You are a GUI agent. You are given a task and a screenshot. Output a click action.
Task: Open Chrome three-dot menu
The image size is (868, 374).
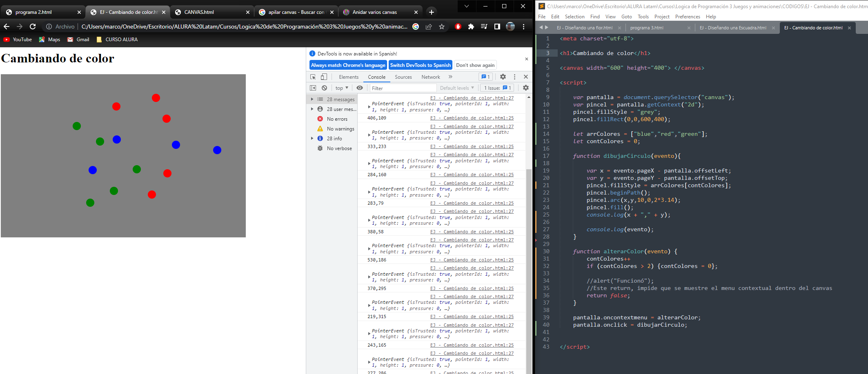[523, 27]
